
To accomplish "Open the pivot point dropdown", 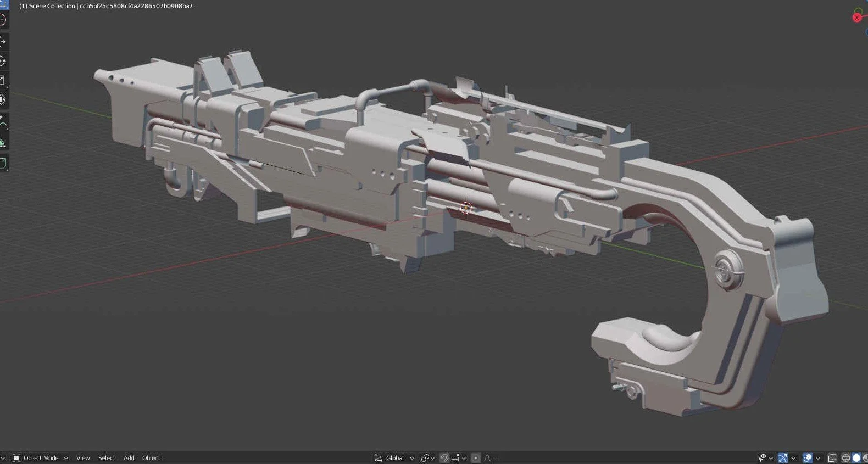I will coord(427,458).
